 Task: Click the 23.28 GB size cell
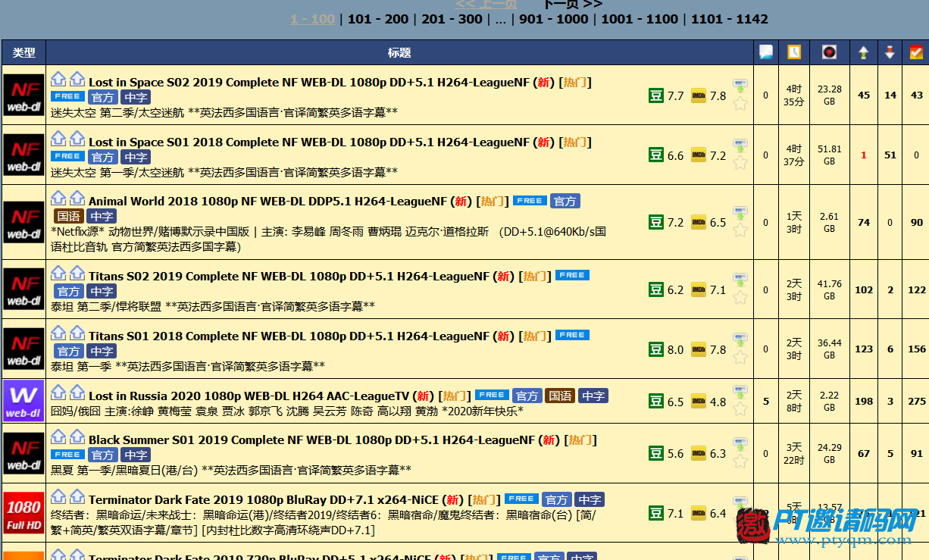tap(830, 95)
